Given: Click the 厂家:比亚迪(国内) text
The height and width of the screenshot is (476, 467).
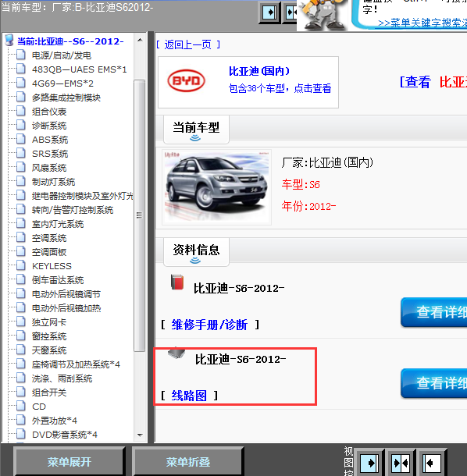Looking at the screenshot, I should 327,163.
